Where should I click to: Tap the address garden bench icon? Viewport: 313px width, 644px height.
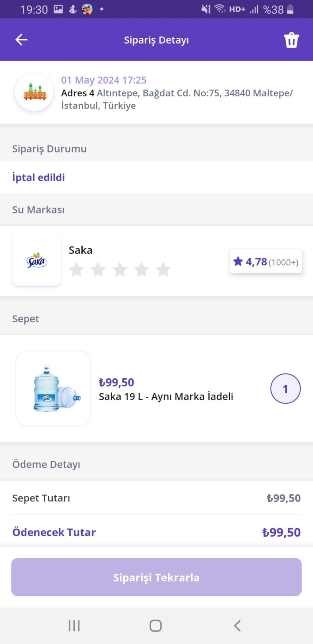click(x=34, y=92)
